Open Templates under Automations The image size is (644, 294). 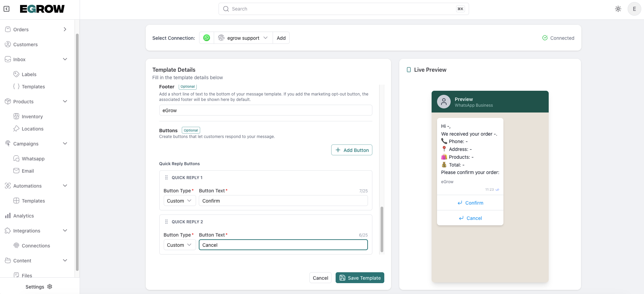click(33, 201)
